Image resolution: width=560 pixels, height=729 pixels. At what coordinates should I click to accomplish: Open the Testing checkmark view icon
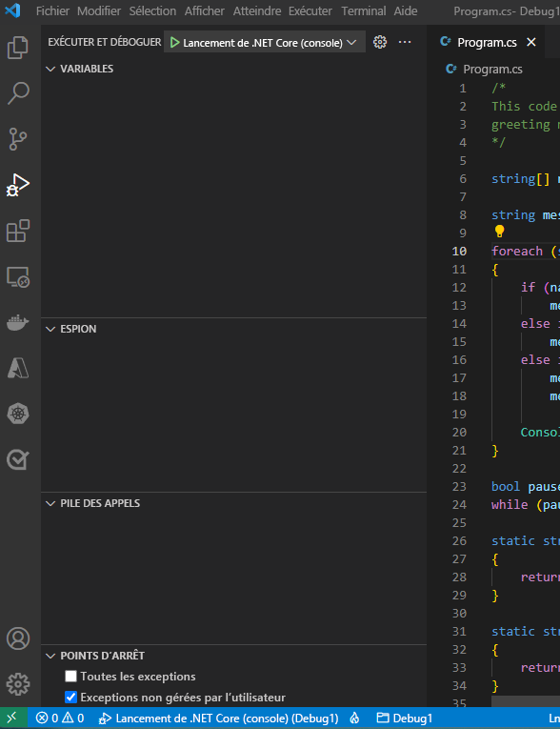click(x=18, y=460)
